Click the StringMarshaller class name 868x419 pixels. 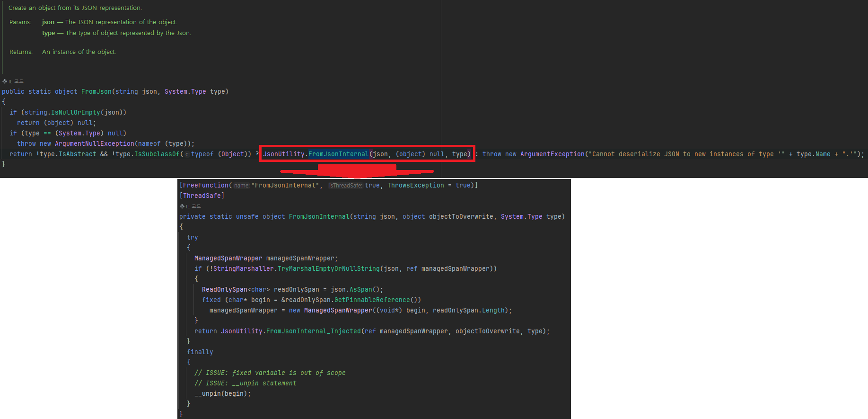coord(244,268)
